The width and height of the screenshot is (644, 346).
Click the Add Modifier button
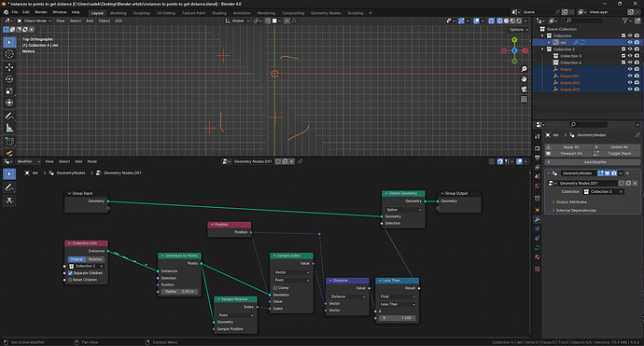593,162
